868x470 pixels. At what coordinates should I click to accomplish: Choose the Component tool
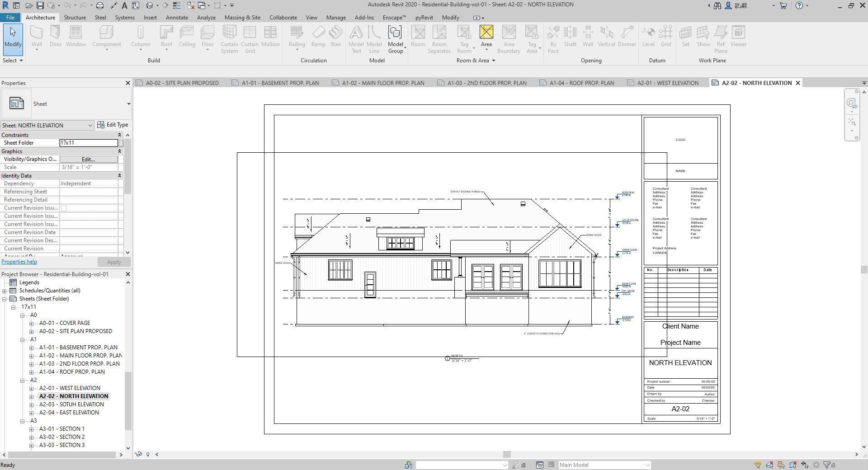click(106, 37)
